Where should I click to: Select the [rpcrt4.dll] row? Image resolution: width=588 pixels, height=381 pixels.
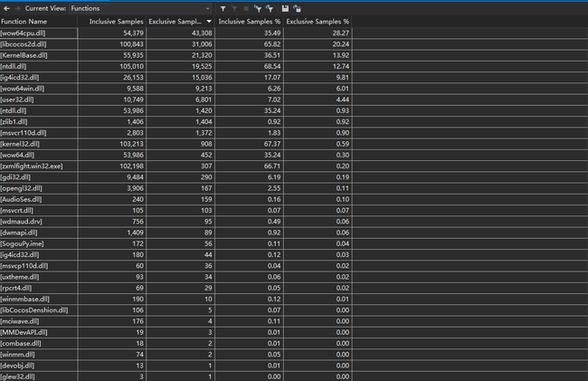175,288
